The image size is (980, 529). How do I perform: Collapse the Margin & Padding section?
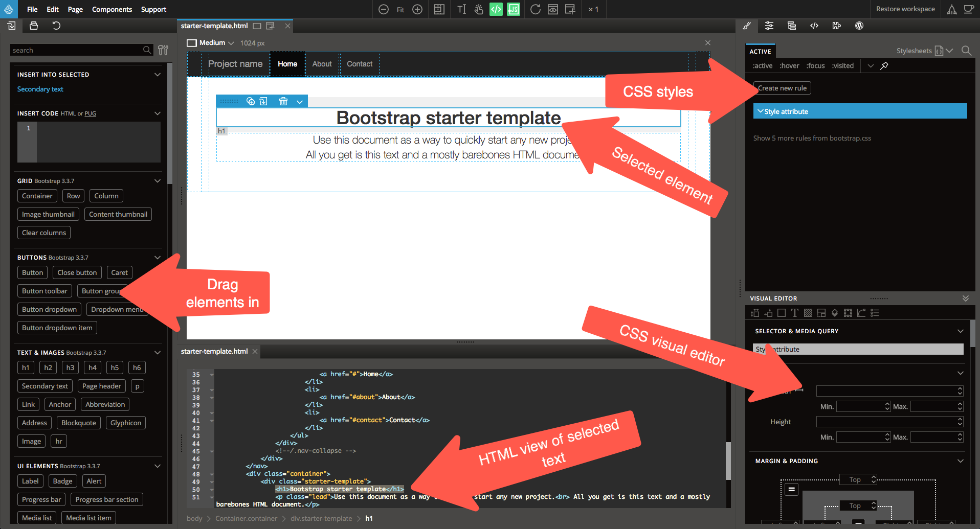[x=960, y=461]
